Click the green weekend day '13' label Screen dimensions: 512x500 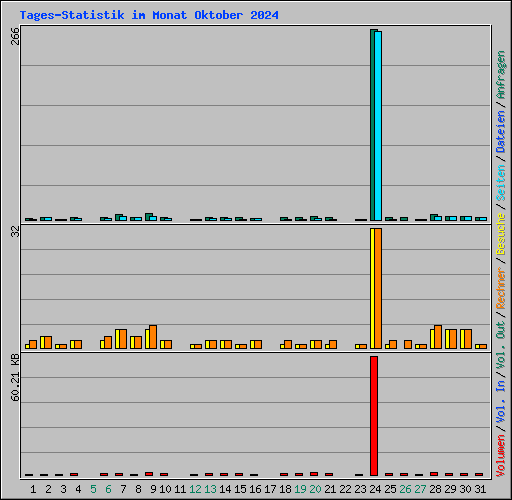tap(210, 489)
